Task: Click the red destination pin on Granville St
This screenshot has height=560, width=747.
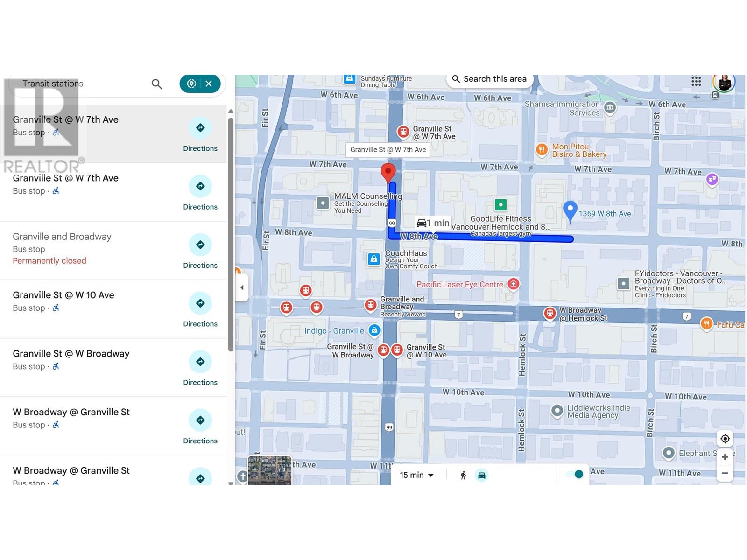Action: coord(388,173)
